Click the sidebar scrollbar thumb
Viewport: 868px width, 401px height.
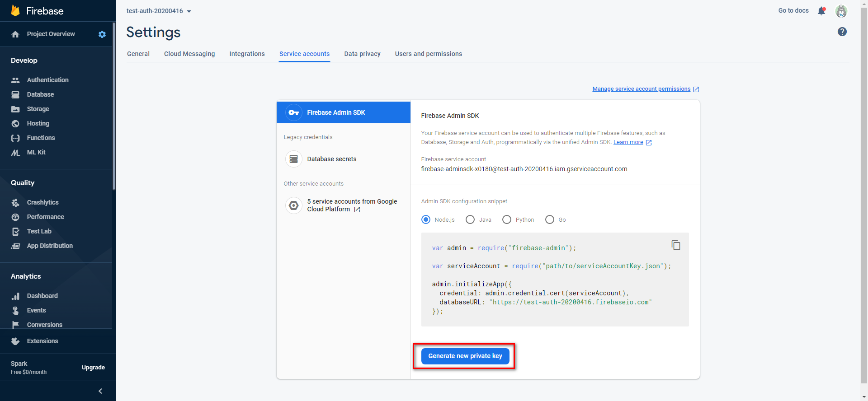tap(114, 106)
